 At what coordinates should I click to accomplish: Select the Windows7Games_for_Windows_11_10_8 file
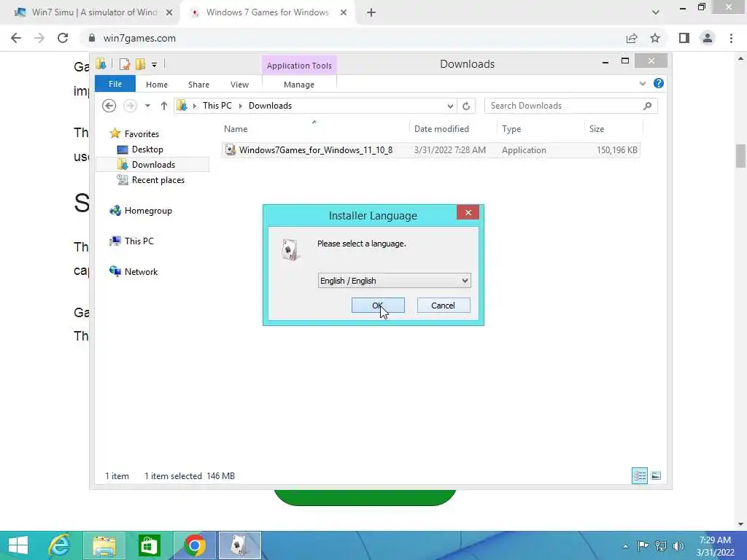[x=430, y=150]
